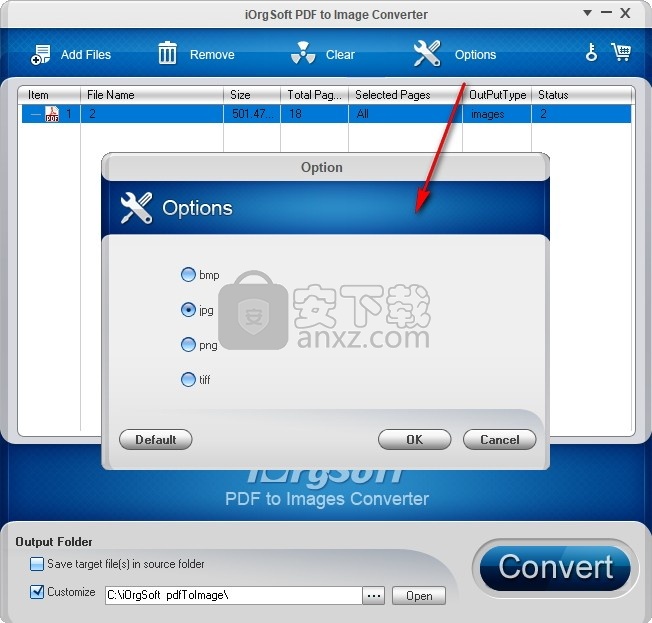Click the Remove label in toolbar
652x623 pixels.
212,54
